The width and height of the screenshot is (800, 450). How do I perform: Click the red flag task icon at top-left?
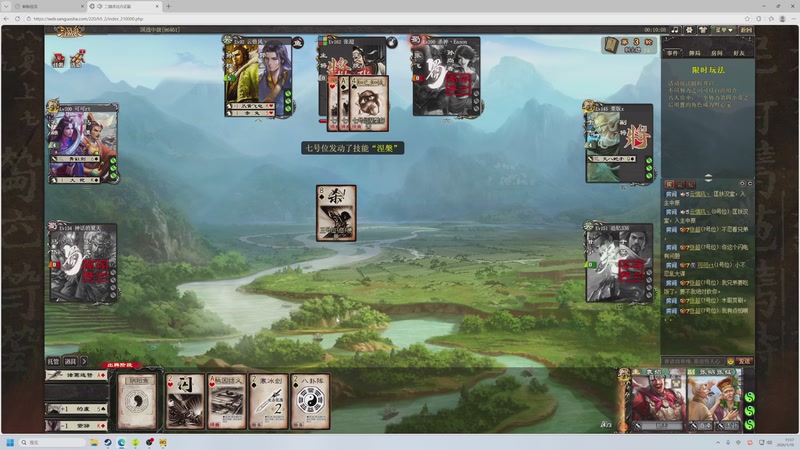58,59
